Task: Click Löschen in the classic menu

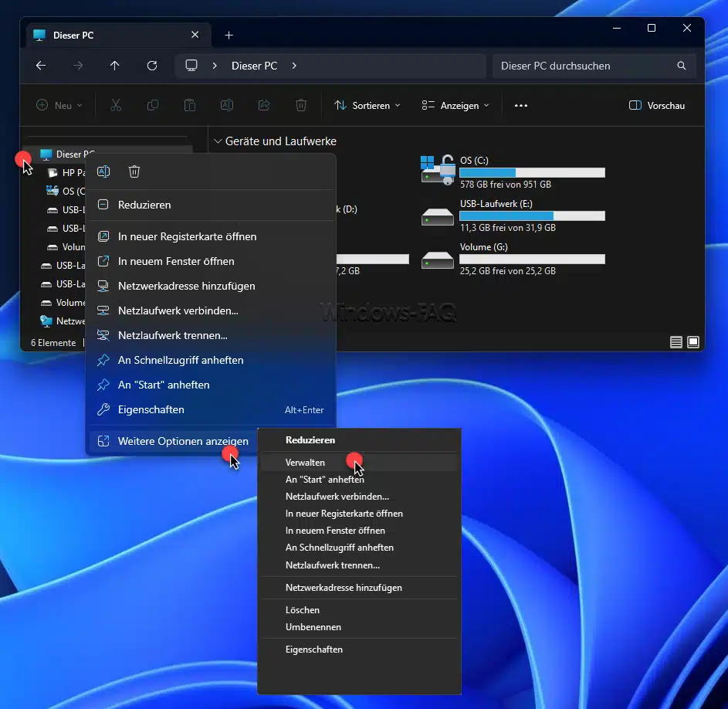Action: click(x=359, y=609)
